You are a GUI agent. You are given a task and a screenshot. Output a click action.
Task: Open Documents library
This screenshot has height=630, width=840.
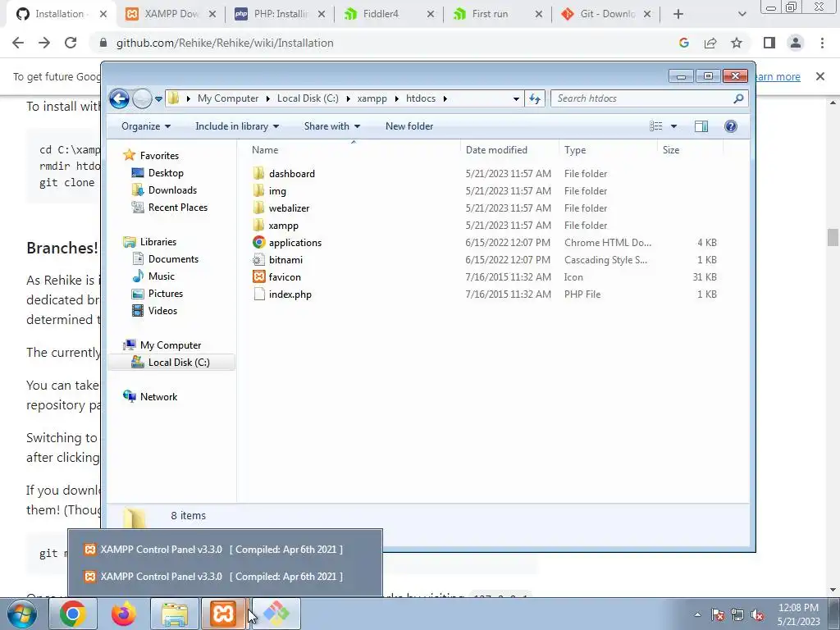pos(173,258)
